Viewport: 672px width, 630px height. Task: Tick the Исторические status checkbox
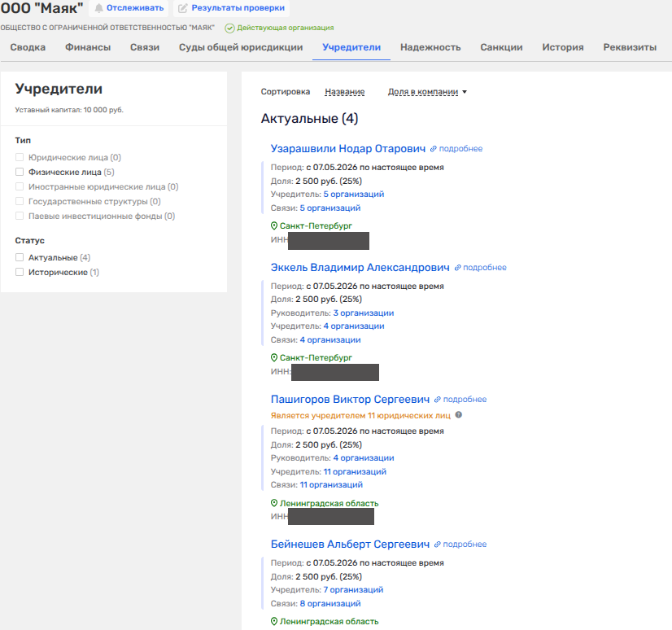[20, 272]
